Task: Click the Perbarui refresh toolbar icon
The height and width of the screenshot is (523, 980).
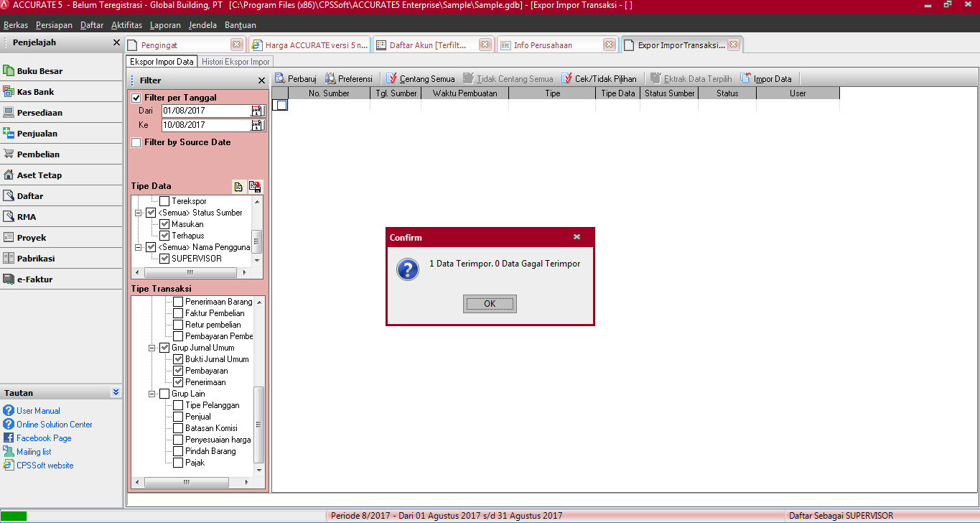Action: (x=281, y=79)
